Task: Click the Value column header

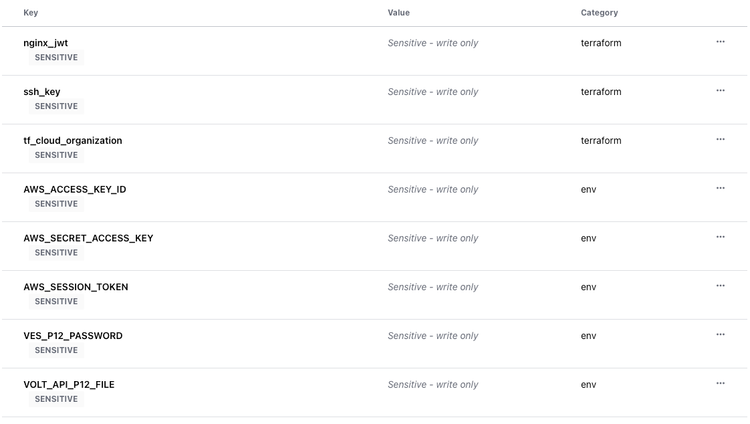Action: point(399,13)
